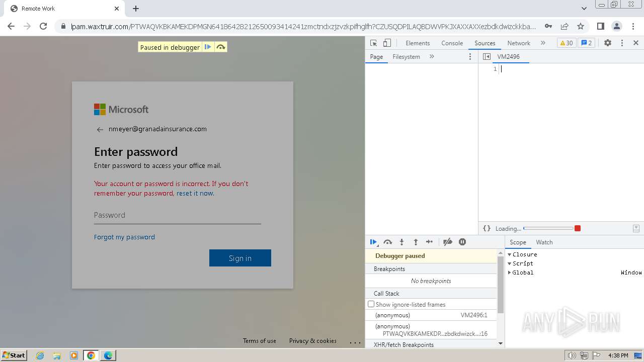
Task: Click reset it now link
Action: (x=195, y=194)
